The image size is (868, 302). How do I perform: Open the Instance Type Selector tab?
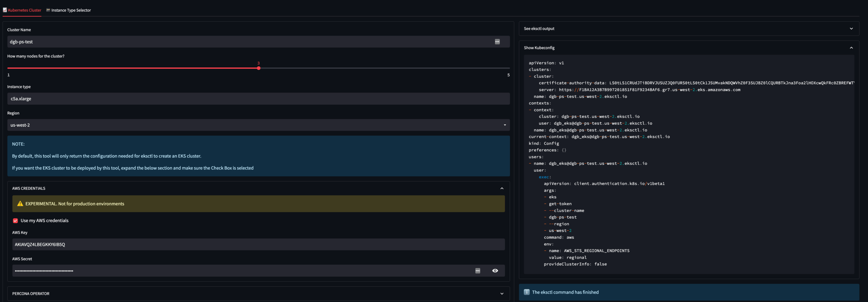point(68,10)
